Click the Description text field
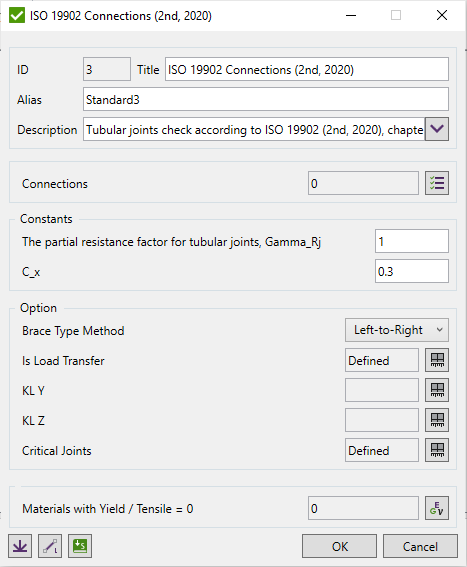467x567 pixels. click(x=254, y=129)
